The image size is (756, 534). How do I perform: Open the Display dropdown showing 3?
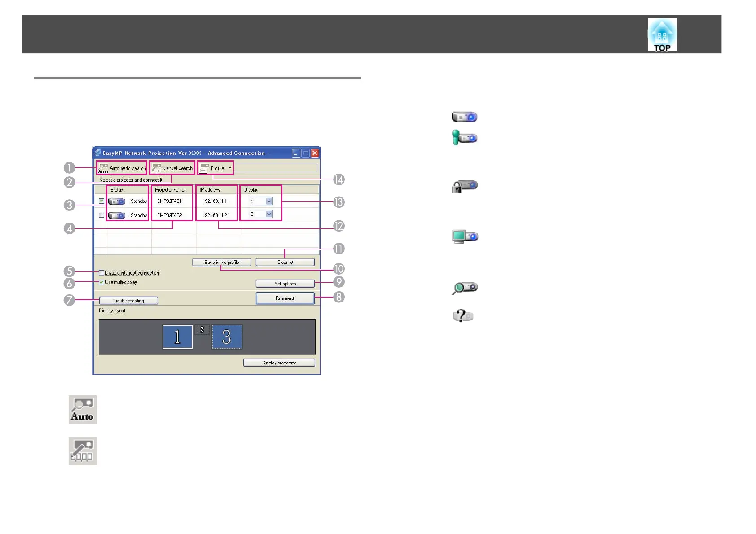(261, 214)
